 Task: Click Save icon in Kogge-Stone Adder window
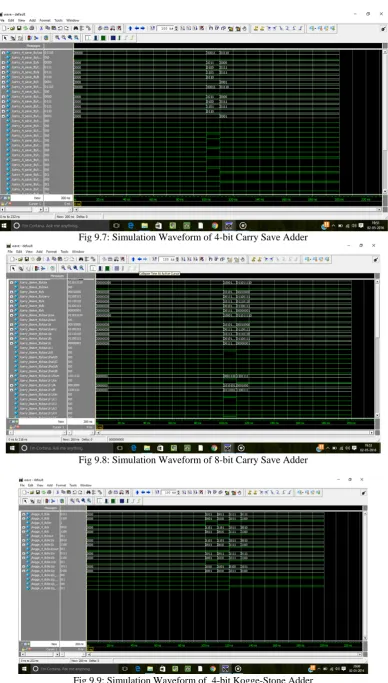coord(38,492)
